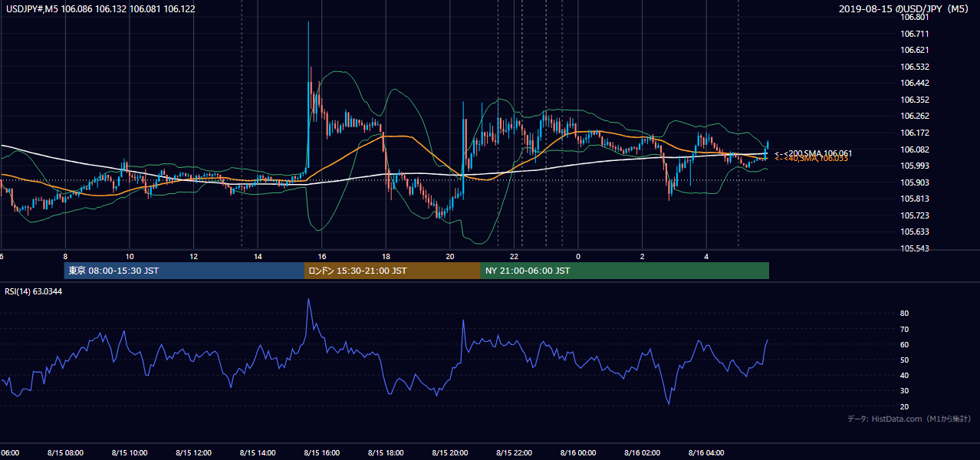
Task: Click price axis value 105.993
Action: point(916,166)
